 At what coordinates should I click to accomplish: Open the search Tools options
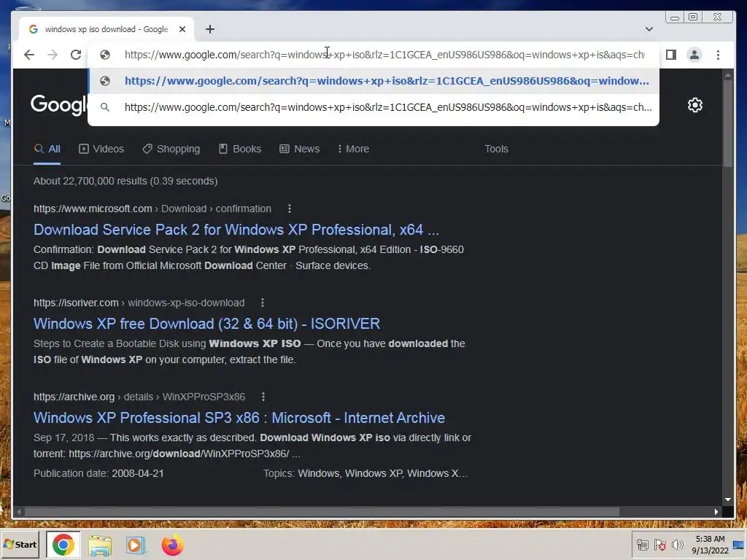(496, 149)
